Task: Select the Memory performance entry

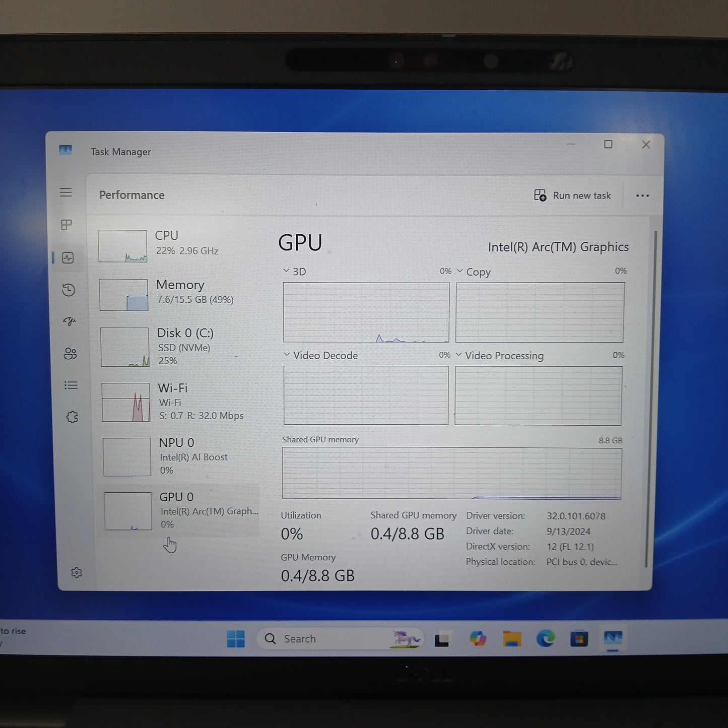Action: coord(177,294)
